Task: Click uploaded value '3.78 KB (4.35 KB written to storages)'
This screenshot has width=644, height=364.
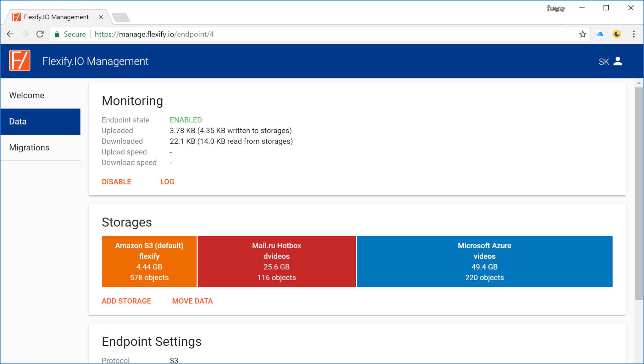Action: coord(231,131)
